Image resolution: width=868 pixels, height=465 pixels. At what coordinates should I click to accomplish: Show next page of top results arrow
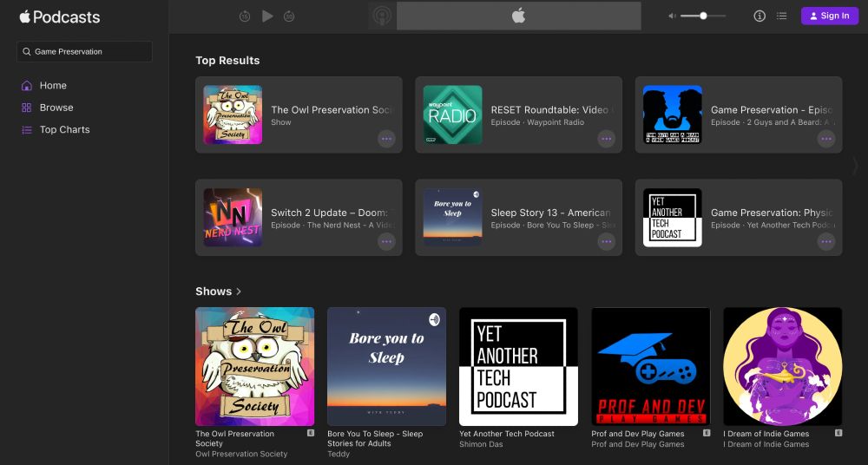click(x=856, y=166)
